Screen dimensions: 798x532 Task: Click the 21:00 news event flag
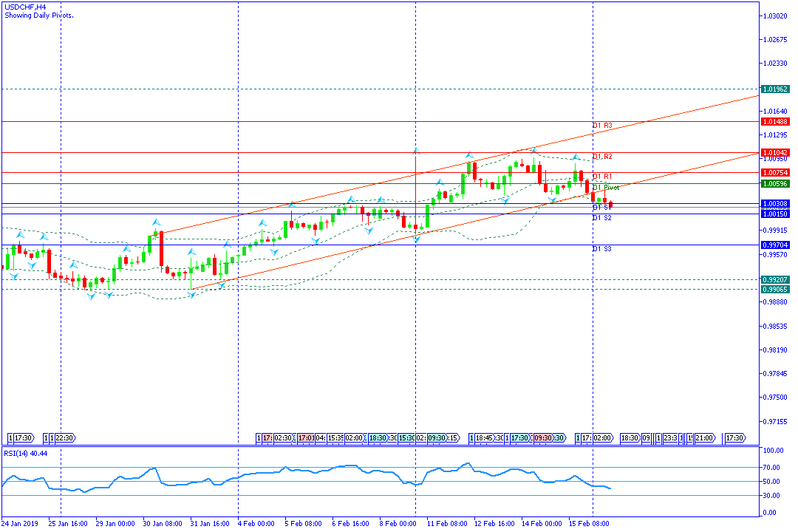coord(706,438)
